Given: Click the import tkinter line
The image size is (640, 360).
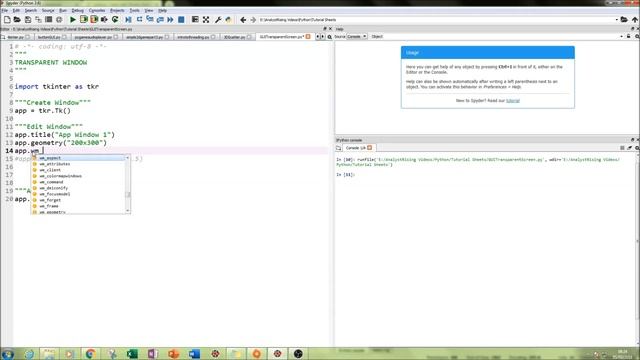Looking at the screenshot, I should tap(57, 87).
